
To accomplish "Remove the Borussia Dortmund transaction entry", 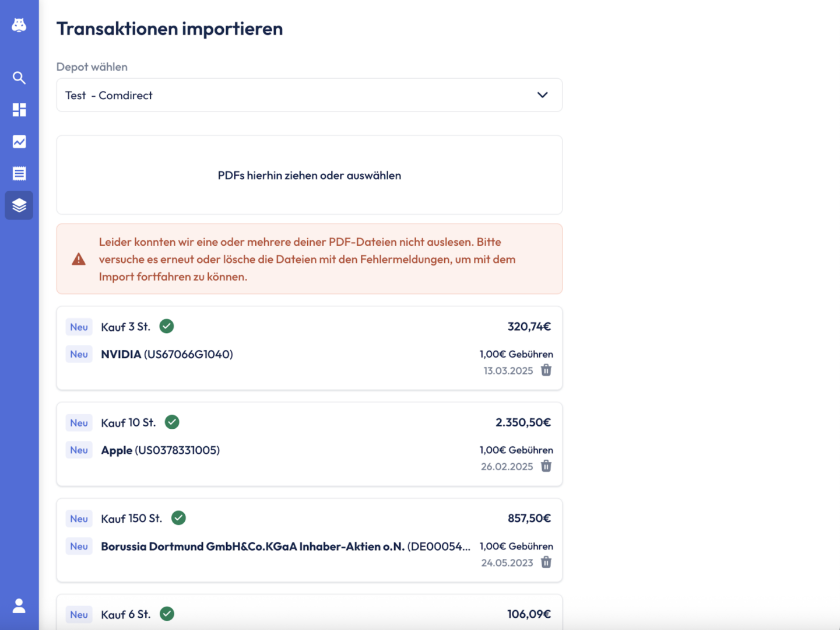I will pyautogui.click(x=546, y=562).
